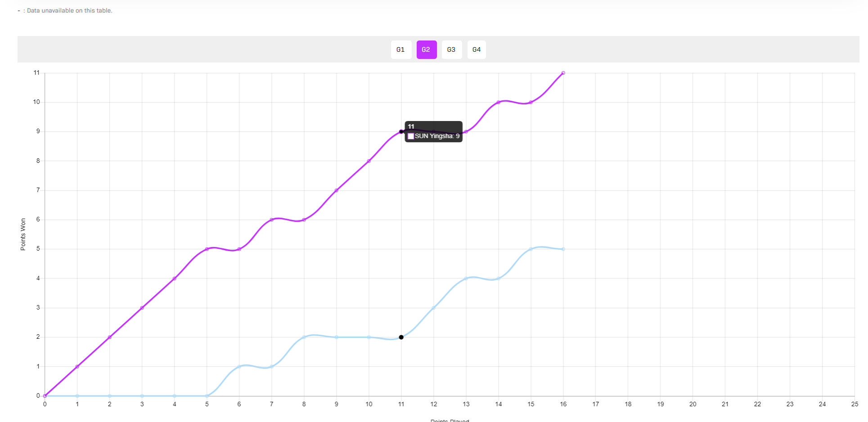Click purple line point at 8 points played

coord(304,220)
